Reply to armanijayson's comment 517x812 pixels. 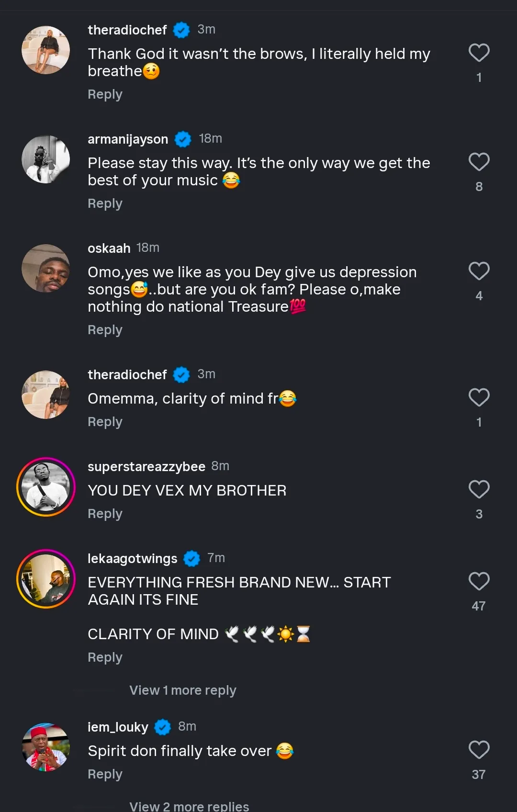[x=105, y=204]
